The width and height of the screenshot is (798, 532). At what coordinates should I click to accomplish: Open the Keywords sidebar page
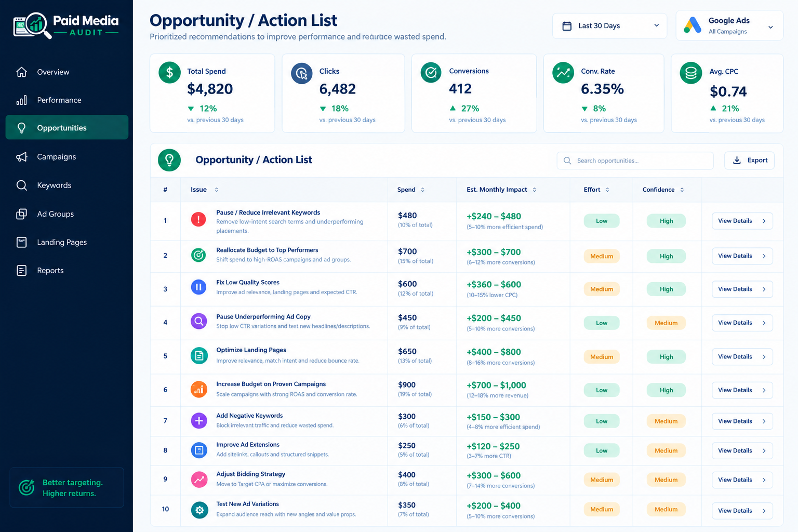tap(67, 185)
